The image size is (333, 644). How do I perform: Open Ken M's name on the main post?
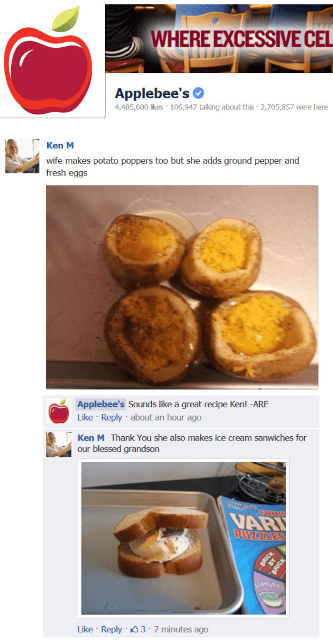tap(60, 146)
